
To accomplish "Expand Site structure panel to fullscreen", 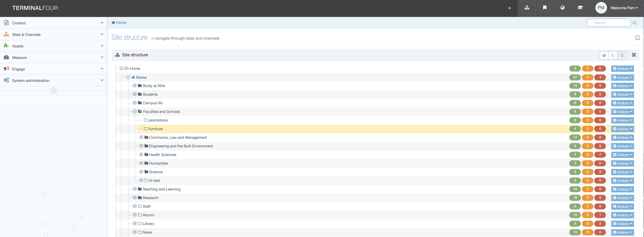I will 634,55.
